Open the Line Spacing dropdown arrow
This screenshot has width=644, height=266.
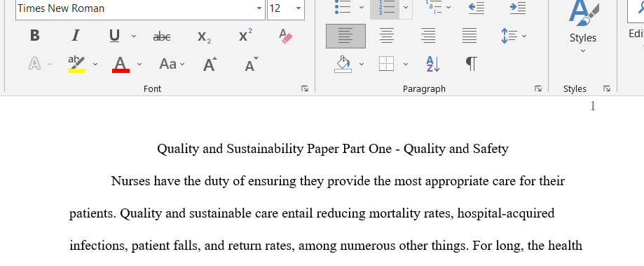[x=524, y=36]
